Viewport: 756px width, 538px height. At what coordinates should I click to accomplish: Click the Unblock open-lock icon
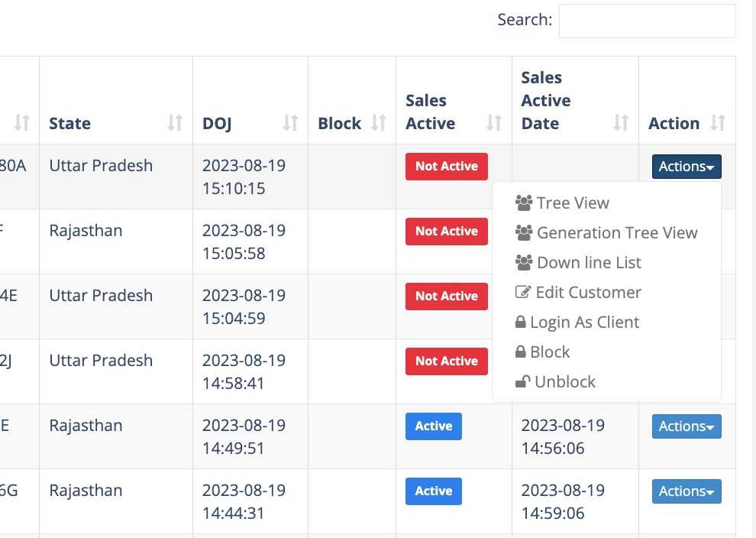[x=522, y=382]
